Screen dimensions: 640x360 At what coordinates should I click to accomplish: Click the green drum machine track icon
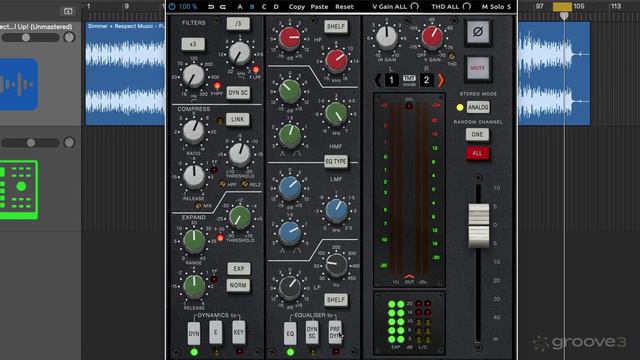[x=18, y=190]
